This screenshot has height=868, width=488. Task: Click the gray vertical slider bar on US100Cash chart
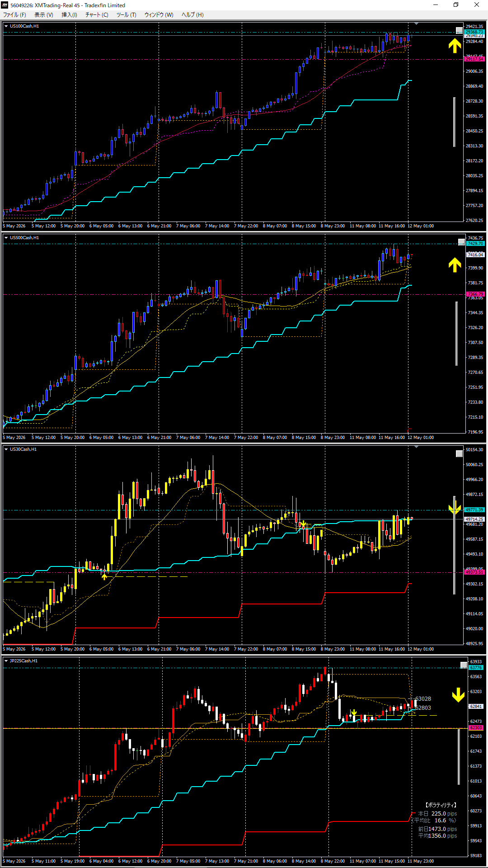pos(454,122)
